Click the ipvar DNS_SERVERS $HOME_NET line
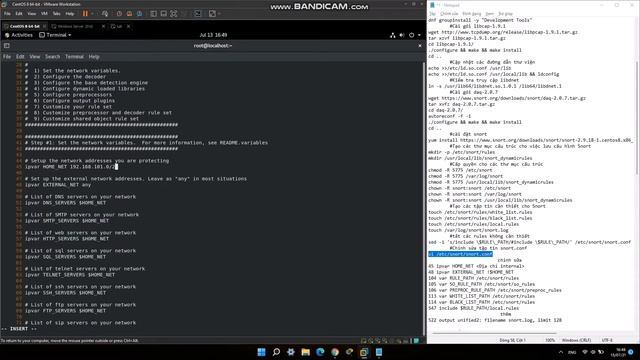This screenshot has width=640, height=360. [x=65, y=202]
